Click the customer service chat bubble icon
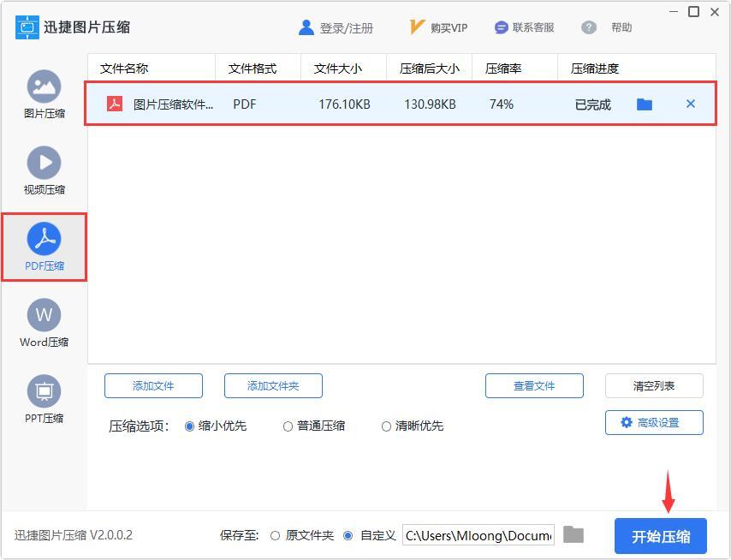Image resolution: width=731 pixels, height=560 pixels. coord(501,27)
